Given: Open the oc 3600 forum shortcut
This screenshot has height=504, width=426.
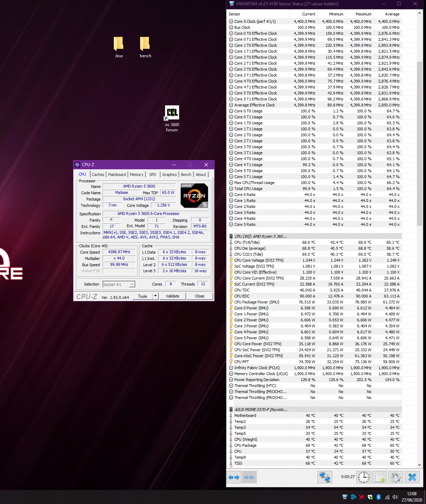Looking at the screenshot, I should (x=172, y=119).
